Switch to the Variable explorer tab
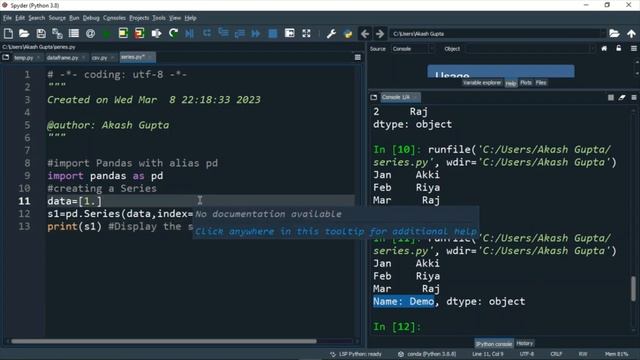The height and width of the screenshot is (360, 640). click(x=482, y=83)
